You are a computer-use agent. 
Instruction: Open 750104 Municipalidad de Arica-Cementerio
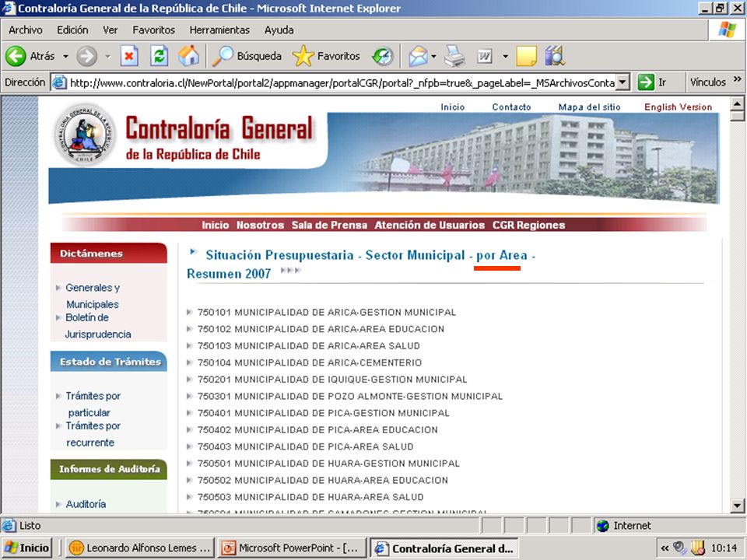click(310, 363)
